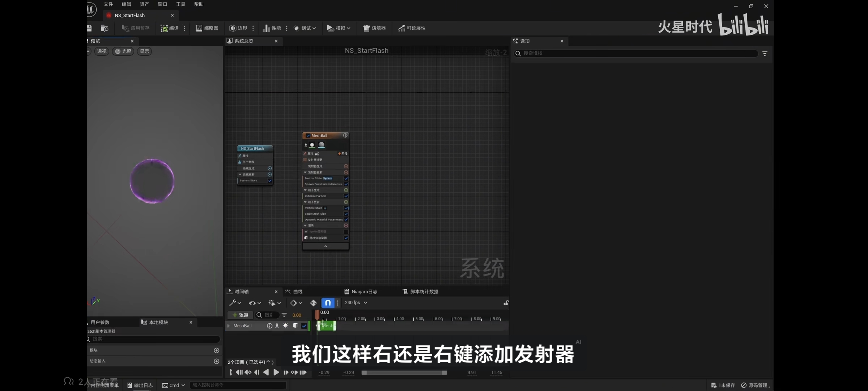Click the 编译 (Compile) toolbar icon
This screenshot has width=868, height=391.
pyautogui.click(x=165, y=28)
